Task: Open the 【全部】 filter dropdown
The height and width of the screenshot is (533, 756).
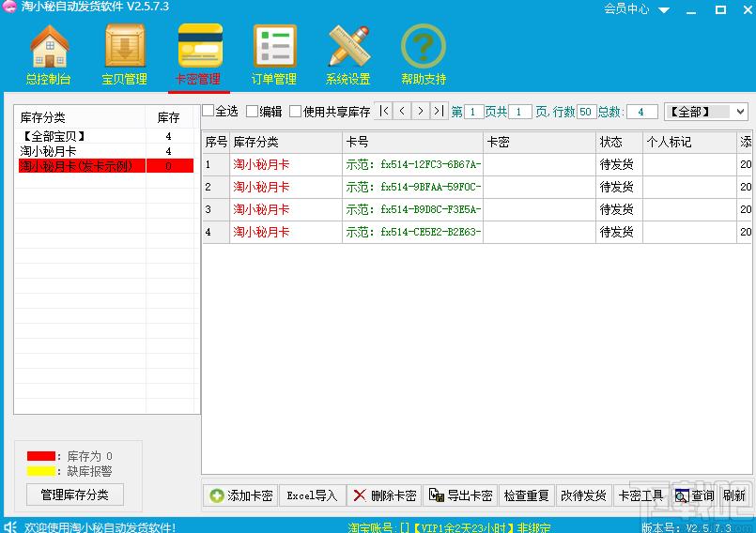Action: pos(706,112)
